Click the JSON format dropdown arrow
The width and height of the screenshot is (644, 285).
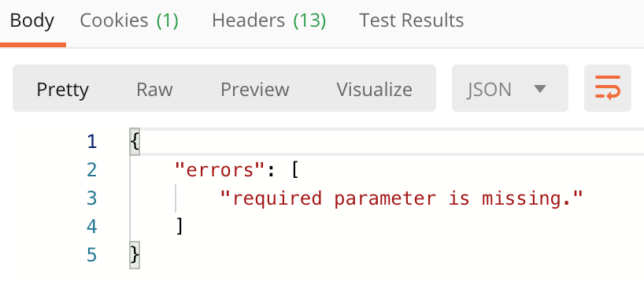[540, 89]
